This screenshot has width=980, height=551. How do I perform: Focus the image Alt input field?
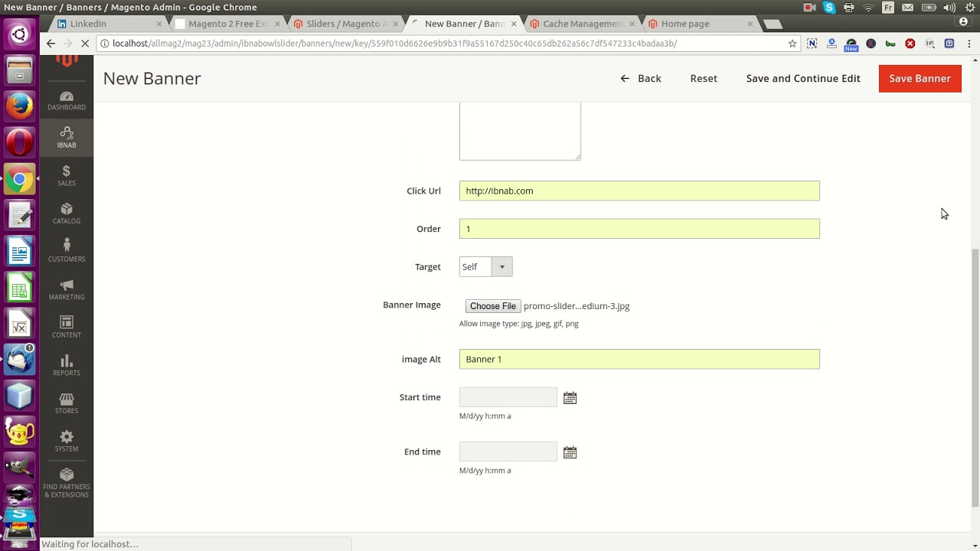point(639,359)
